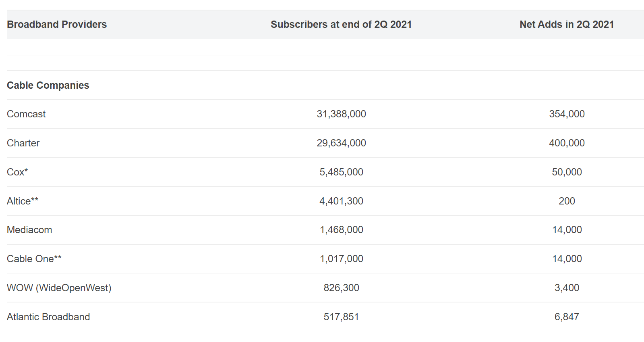Click the WOW (WideOpenWest) provider name
The width and height of the screenshot is (644, 342).
59,288
